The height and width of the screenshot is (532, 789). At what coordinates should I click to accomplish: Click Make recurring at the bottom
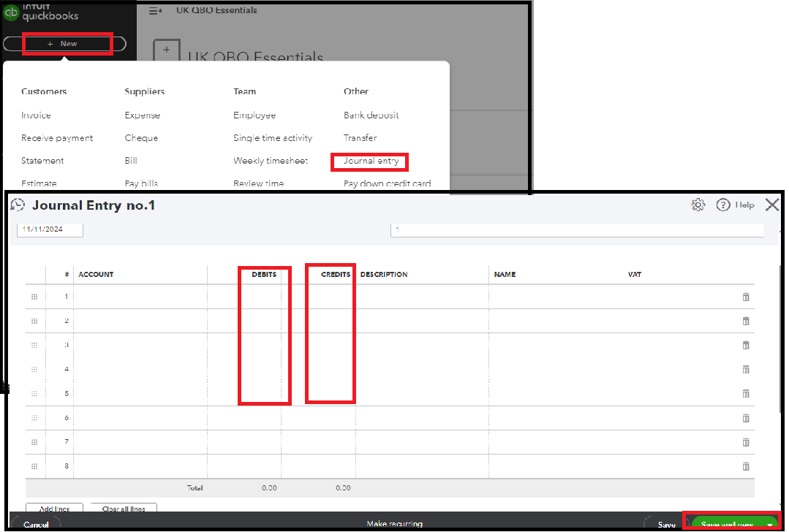tap(396, 523)
